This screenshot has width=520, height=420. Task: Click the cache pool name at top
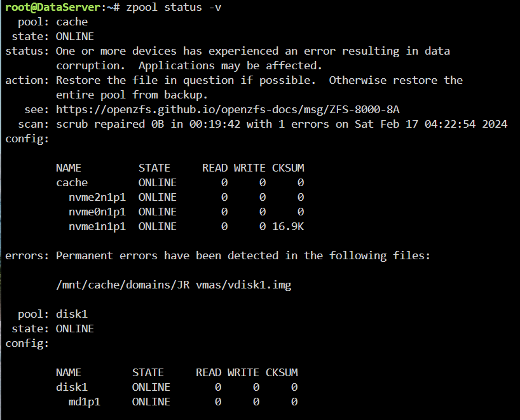click(x=72, y=22)
